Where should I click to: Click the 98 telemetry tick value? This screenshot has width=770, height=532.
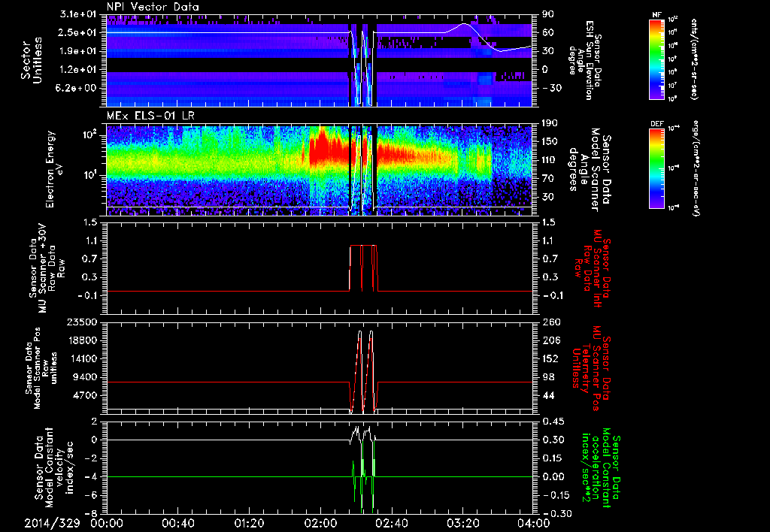point(548,377)
